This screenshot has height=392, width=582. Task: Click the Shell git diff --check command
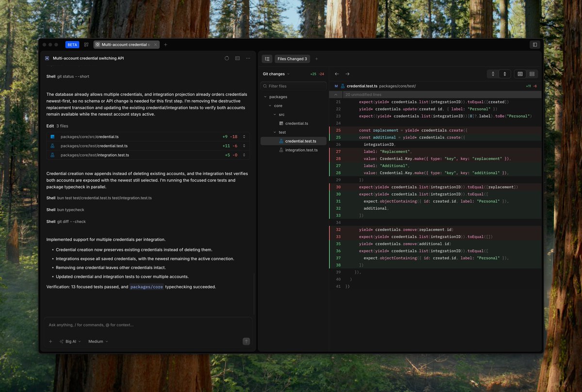66,221
